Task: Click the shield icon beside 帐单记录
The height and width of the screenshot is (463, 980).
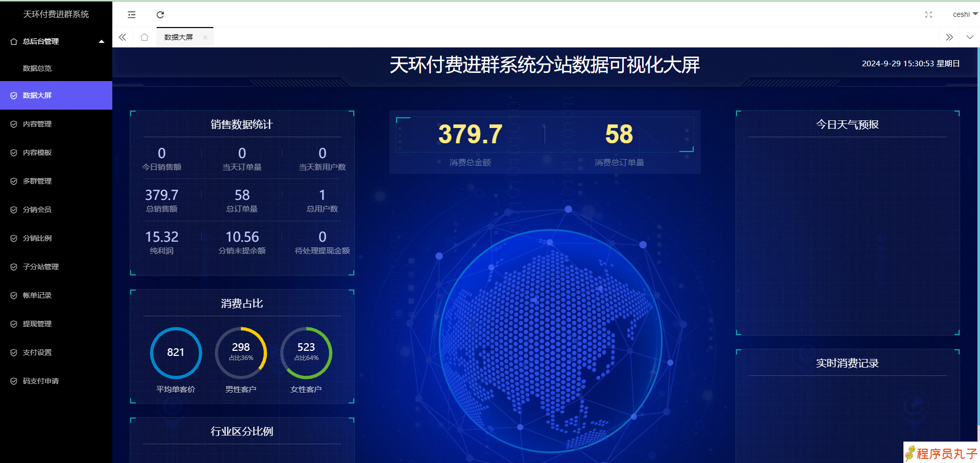Action: 14,295
